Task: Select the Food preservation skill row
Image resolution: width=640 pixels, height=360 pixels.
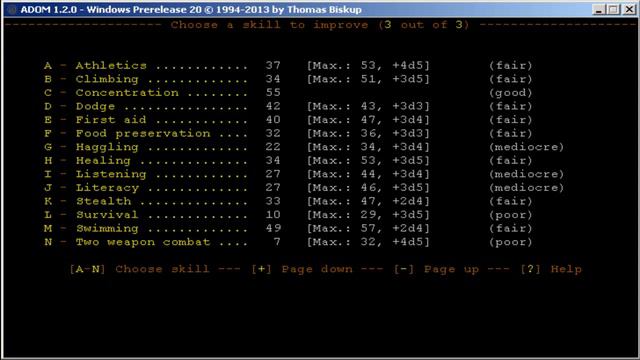Action: coord(288,133)
